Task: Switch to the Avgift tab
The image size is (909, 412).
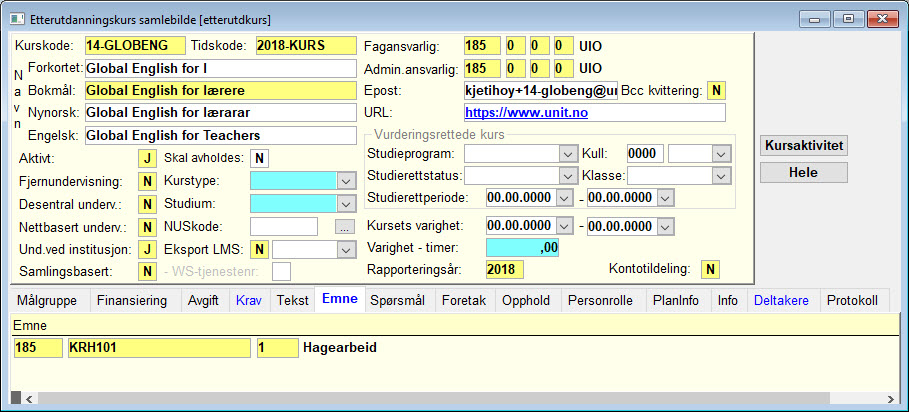Action: (x=203, y=301)
